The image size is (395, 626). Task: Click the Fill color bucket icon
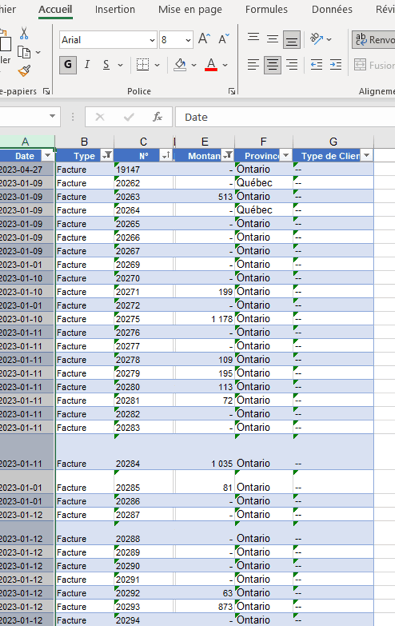click(x=180, y=65)
